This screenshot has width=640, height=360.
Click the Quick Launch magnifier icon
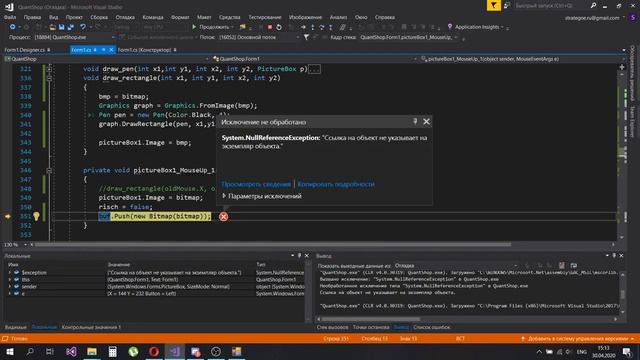(x=593, y=6)
